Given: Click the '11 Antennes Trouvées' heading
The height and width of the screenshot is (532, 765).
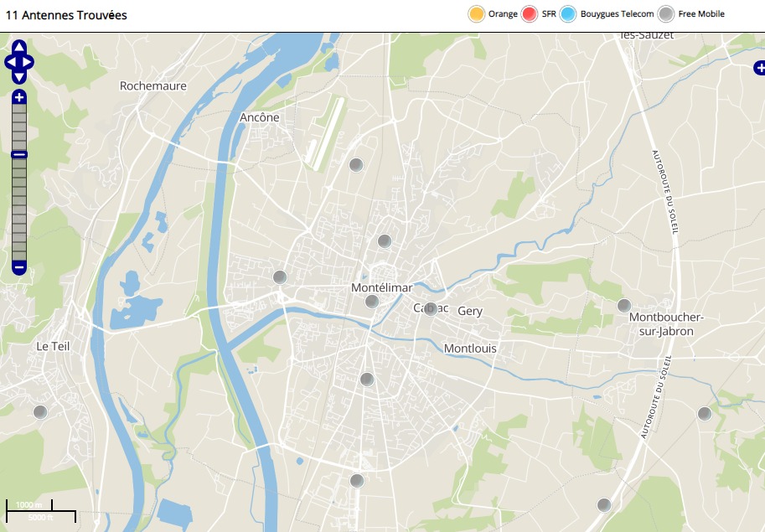Looking at the screenshot, I should pos(66,15).
